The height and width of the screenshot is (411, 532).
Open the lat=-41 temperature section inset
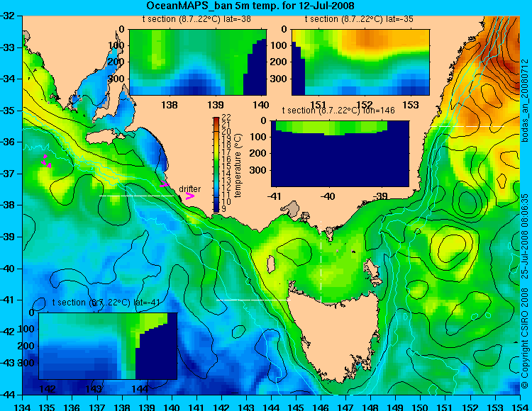coord(108,346)
